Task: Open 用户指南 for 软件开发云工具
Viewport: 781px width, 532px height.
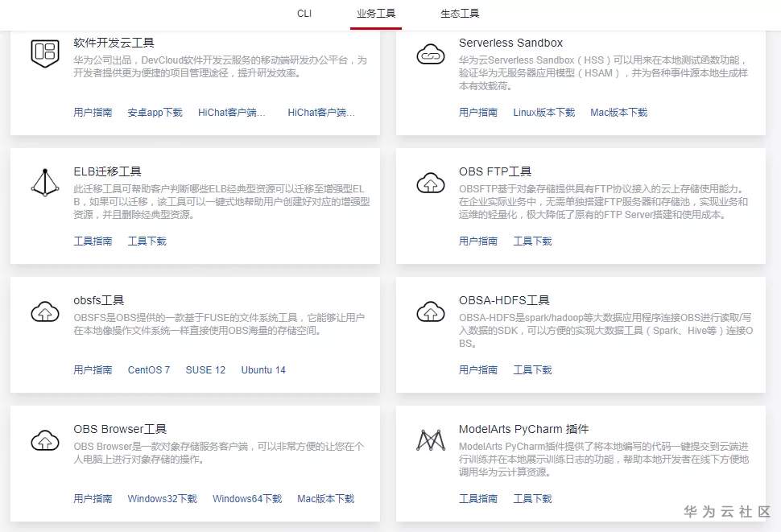Action: point(93,113)
